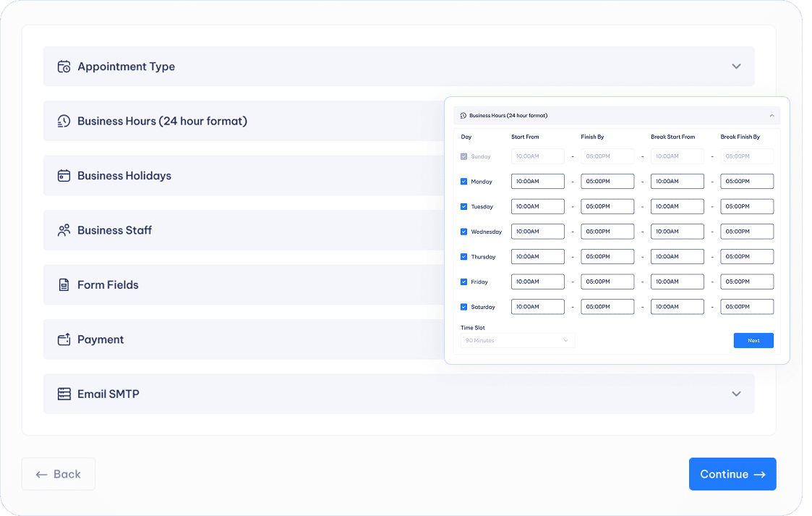Screen dimensions: 812x516
Task: Disable the Saturday checkbox
Action: [464, 307]
